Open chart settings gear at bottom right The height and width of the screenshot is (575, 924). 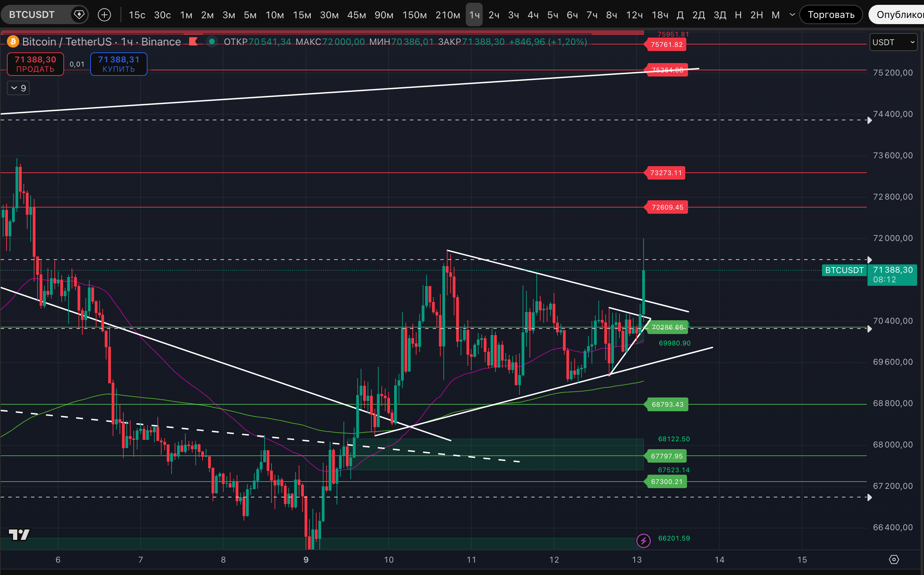894,559
